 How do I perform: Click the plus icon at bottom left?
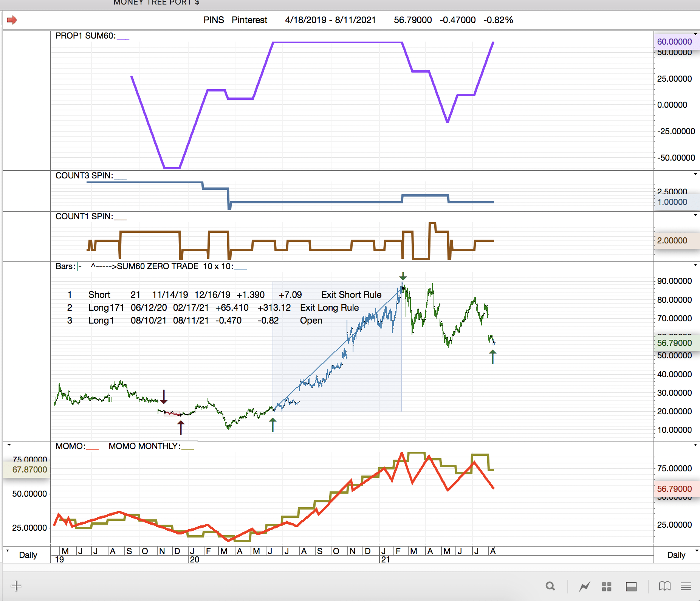coord(16,586)
